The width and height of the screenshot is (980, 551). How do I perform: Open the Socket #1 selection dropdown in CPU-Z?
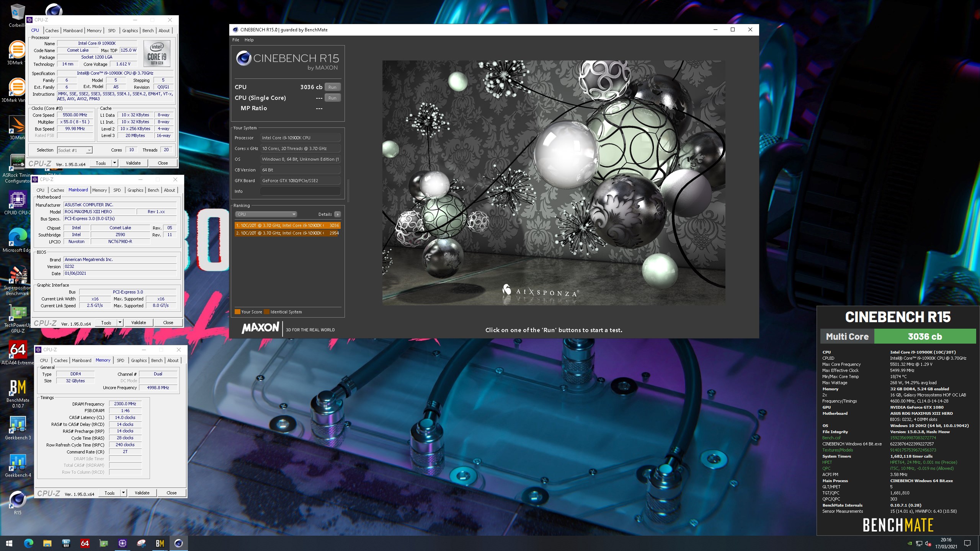(x=75, y=150)
